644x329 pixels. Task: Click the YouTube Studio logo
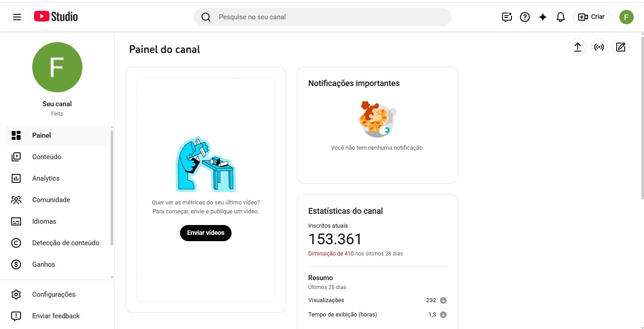56,17
